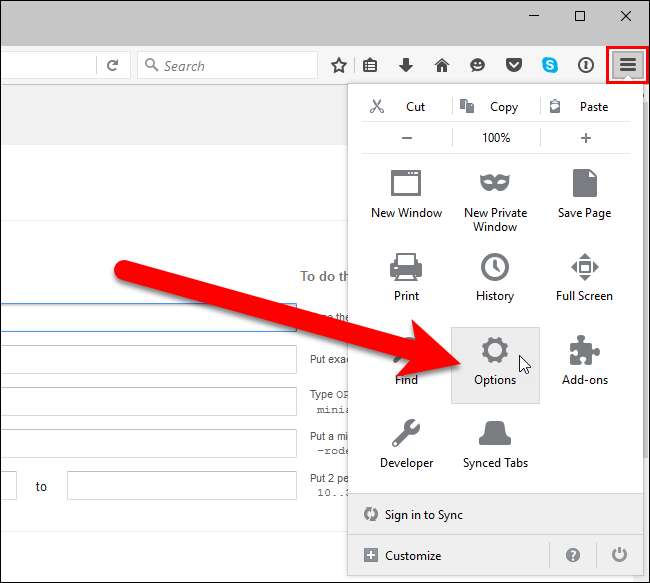Click Sign in to Sync
This screenshot has width=650, height=583.
[x=424, y=515]
